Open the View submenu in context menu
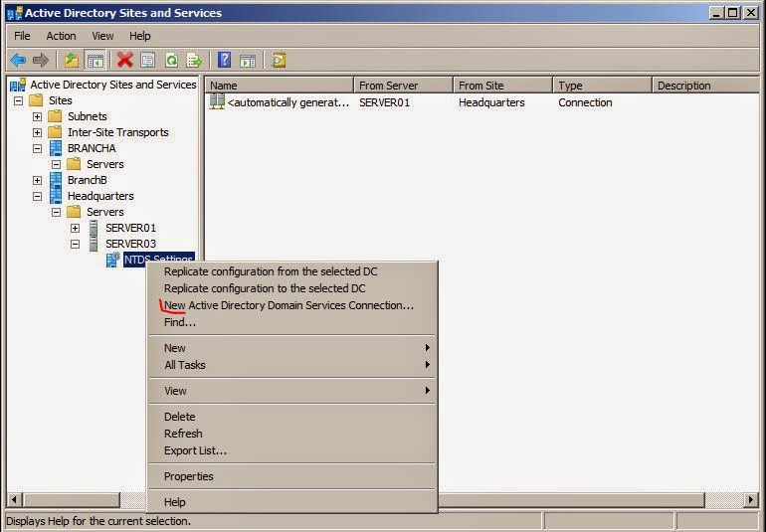766x532 pixels. 292,391
